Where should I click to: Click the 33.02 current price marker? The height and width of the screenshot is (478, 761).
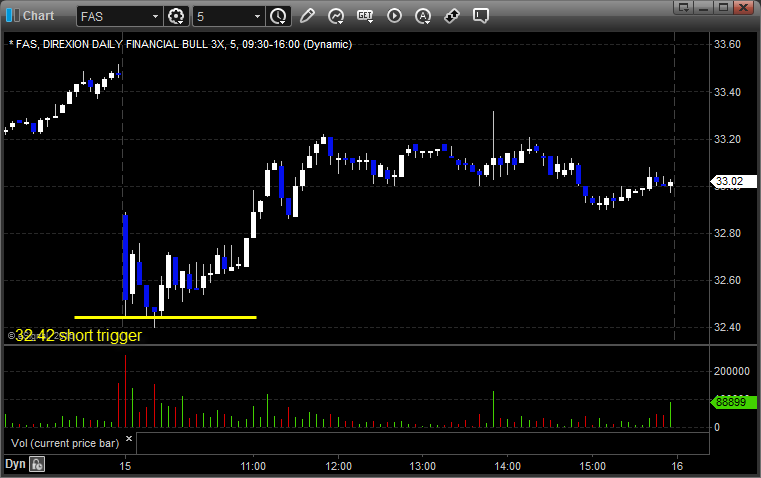[733, 181]
